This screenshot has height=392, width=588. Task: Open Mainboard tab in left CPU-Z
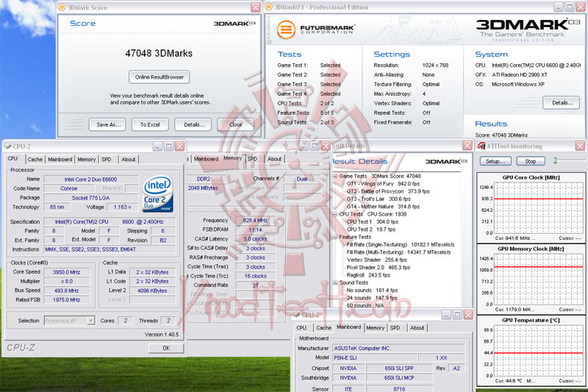pyautogui.click(x=60, y=160)
